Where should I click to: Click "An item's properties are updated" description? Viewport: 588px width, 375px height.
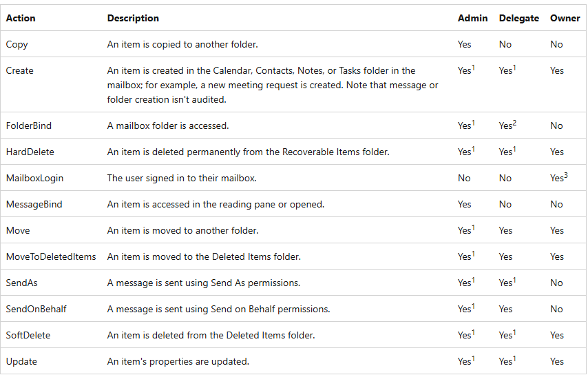(178, 361)
